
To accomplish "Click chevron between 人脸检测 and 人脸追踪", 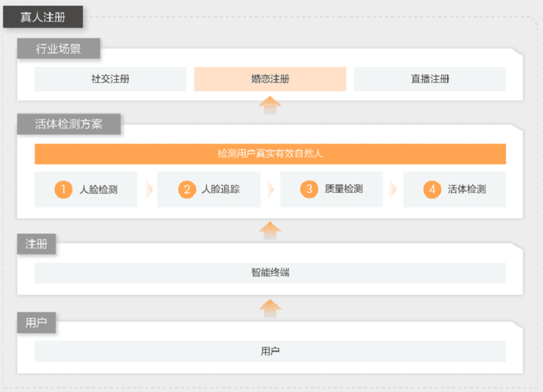I will click(x=149, y=189).
